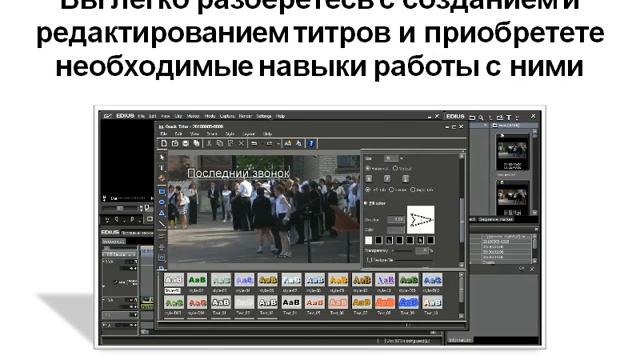Click last fill color swatch in row
640x360 pixels.
[430, 240]
